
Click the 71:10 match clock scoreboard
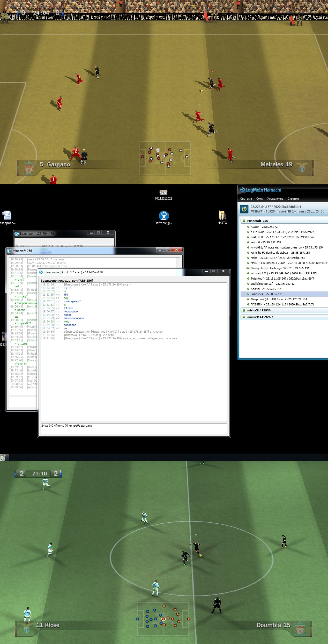(38, 474)
